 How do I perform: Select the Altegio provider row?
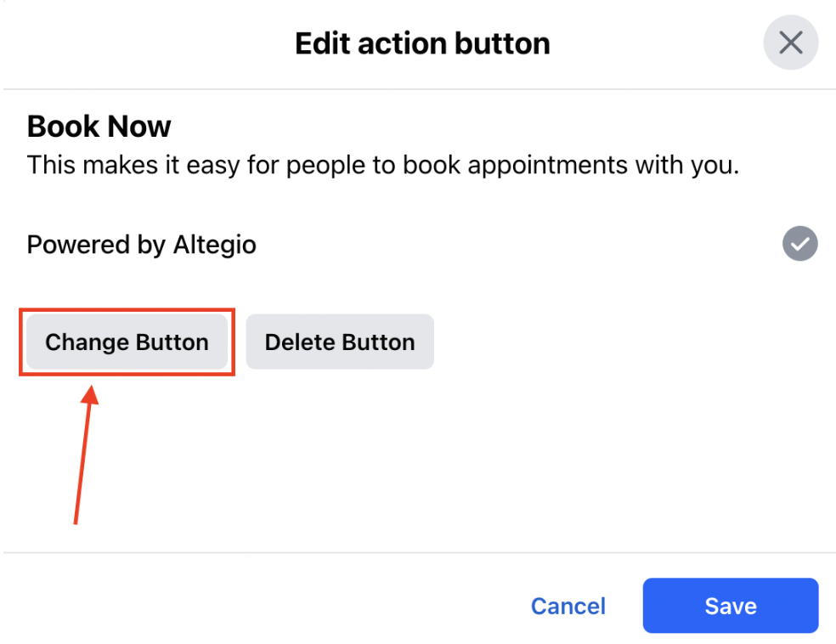(422, 244)
